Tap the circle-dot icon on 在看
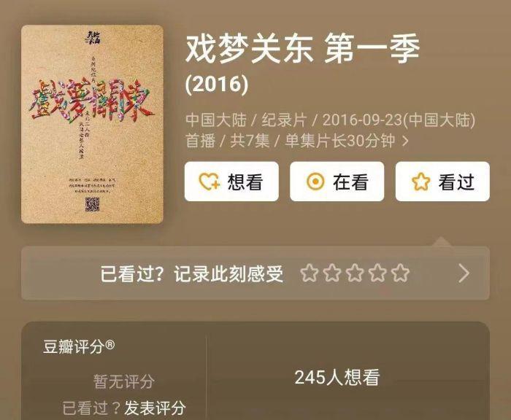Image resolution: width=511 pixels, height=420 pixels. pos(315,182)
